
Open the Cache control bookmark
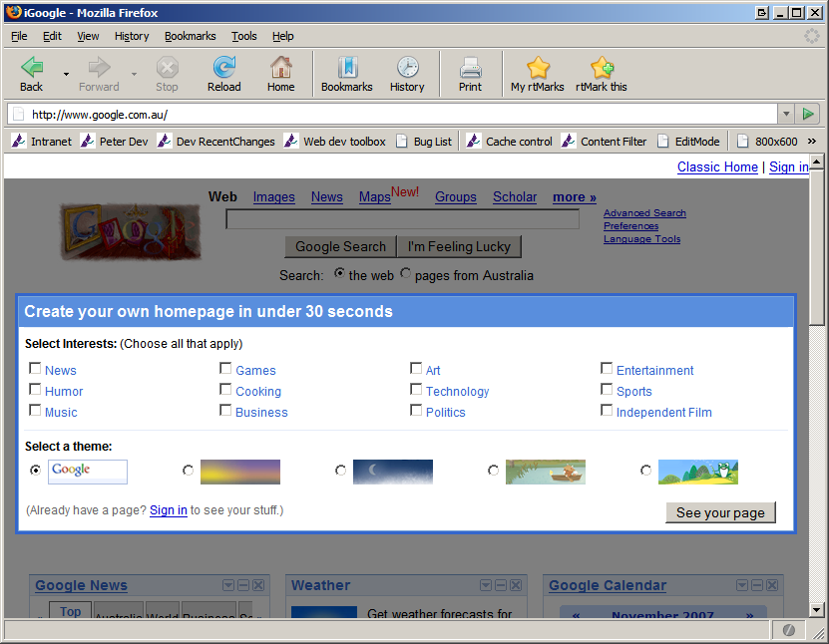(x=510, y=141)
